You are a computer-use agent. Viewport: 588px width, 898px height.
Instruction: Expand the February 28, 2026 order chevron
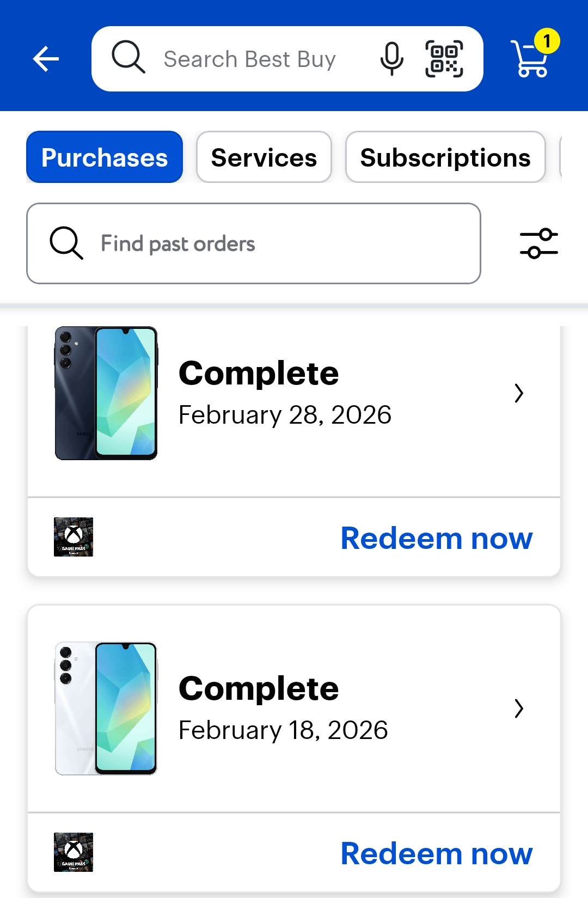pyautogui.click(x=519, y=393)
